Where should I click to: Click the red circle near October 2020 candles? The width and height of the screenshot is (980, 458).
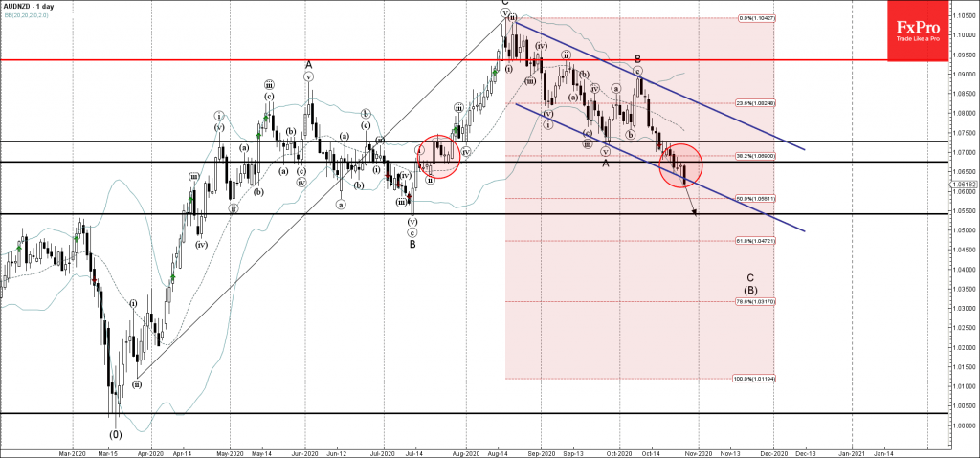coord(680,166)
